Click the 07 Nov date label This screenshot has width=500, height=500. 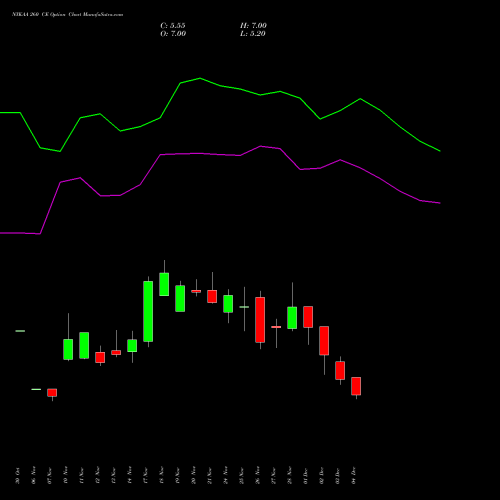point(50,476)
